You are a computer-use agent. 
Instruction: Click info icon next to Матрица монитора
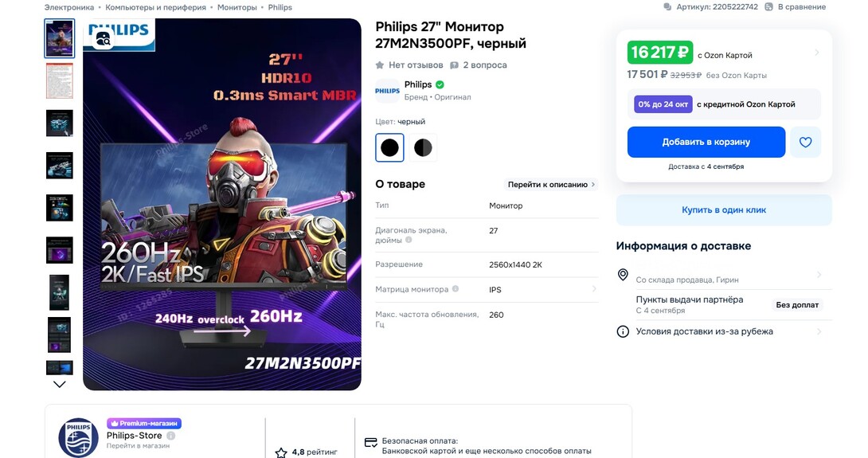pyautogui.click(x=456, y=288)
